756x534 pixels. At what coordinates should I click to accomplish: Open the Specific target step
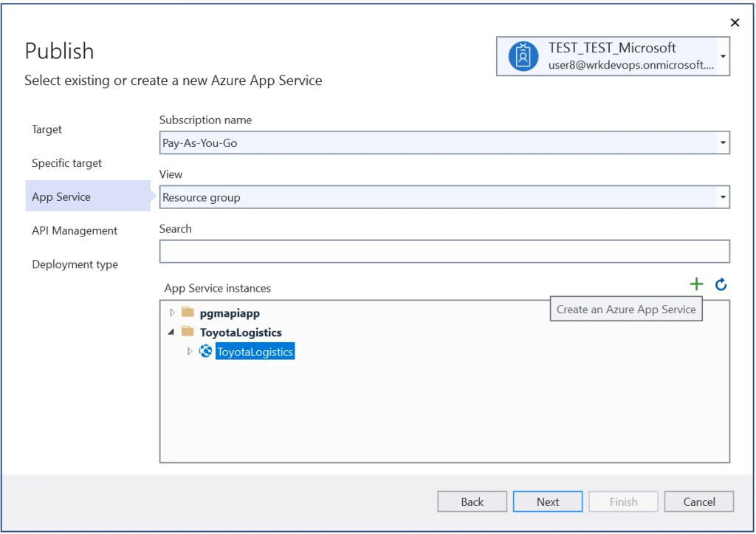point(66,162)
